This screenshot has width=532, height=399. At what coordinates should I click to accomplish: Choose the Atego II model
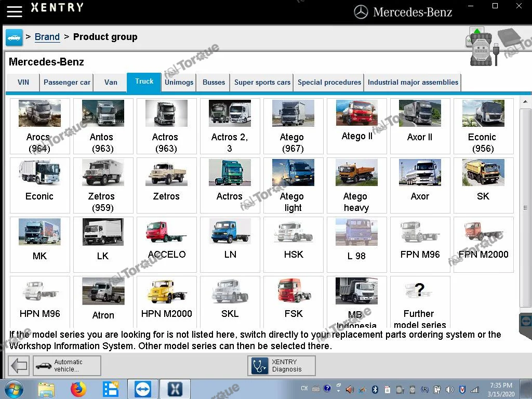356,126
